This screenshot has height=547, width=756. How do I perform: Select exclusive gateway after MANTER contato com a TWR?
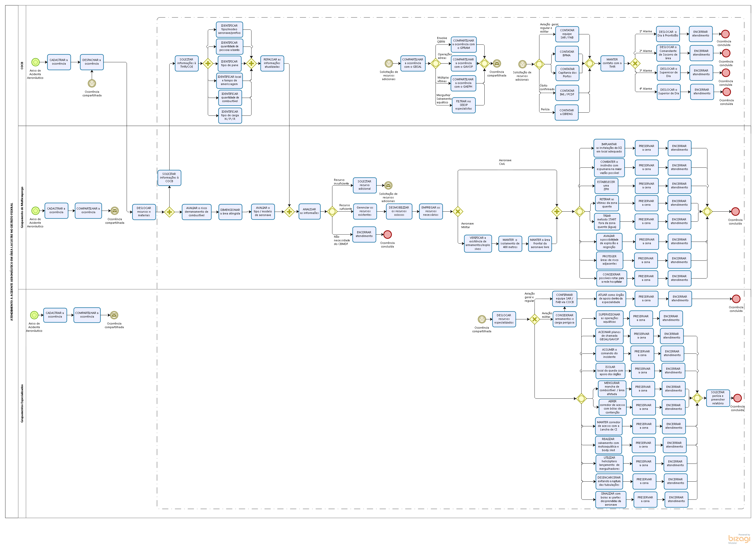tap(635, 63)
